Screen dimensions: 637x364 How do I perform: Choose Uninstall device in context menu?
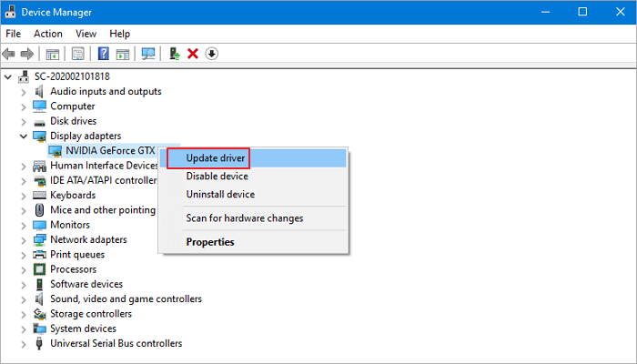tap(253, 194)
